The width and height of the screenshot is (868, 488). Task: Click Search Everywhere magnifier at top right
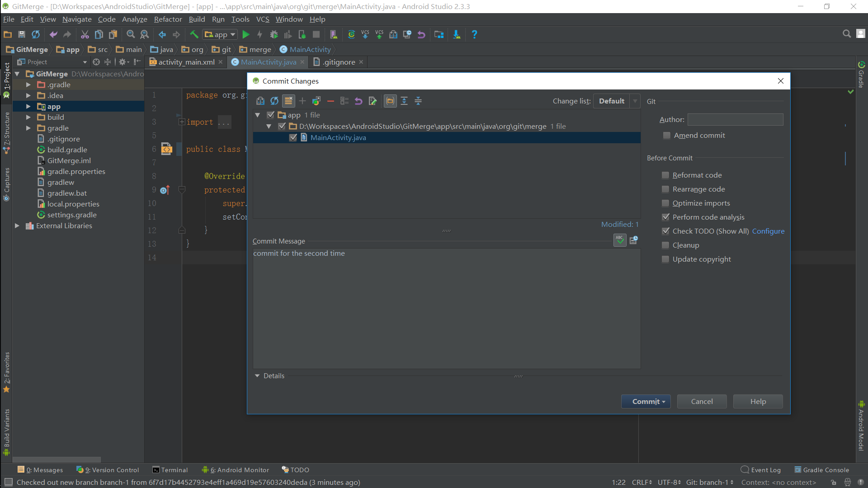coord(847,34)
